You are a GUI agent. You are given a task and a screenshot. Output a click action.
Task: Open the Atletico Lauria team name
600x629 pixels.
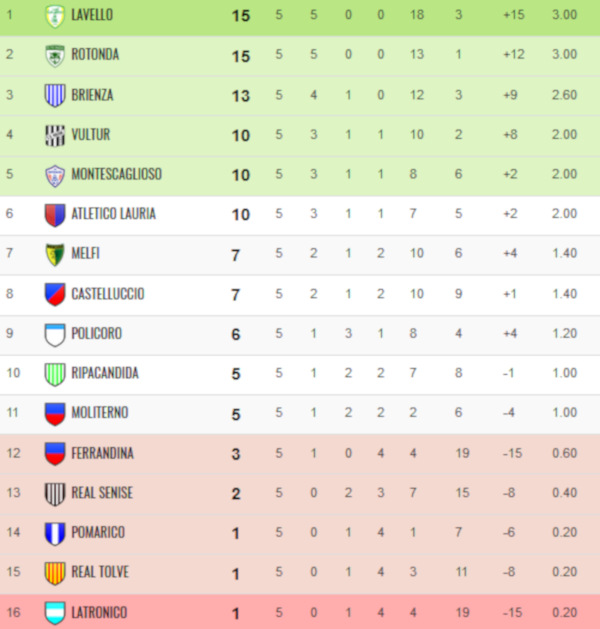[113, 213]
